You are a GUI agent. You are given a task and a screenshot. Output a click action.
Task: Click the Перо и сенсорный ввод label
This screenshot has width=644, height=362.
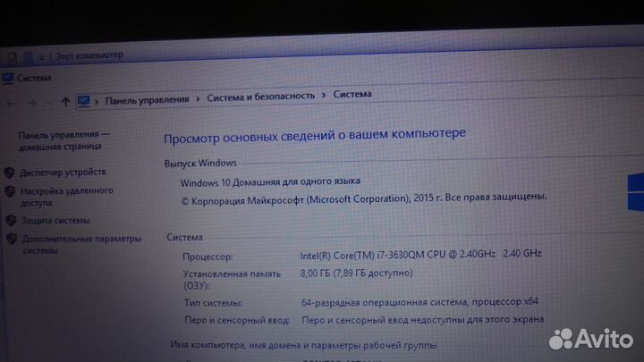coord(237,320)
